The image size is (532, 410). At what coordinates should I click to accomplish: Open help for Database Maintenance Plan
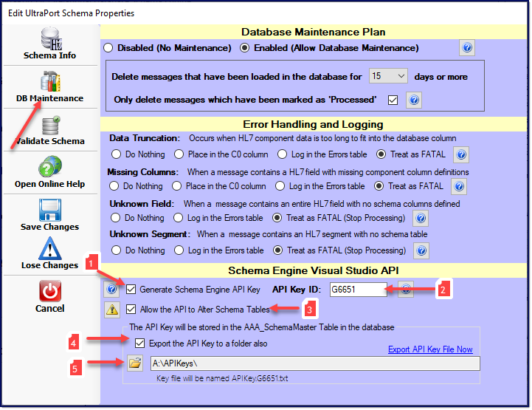click(x=467, y=47)
